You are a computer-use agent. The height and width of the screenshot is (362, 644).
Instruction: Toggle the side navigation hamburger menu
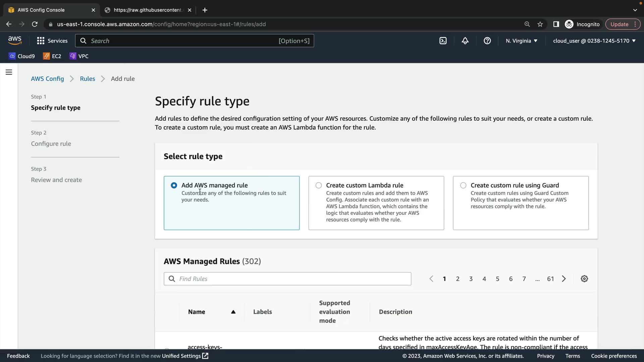tap(9, 72)
